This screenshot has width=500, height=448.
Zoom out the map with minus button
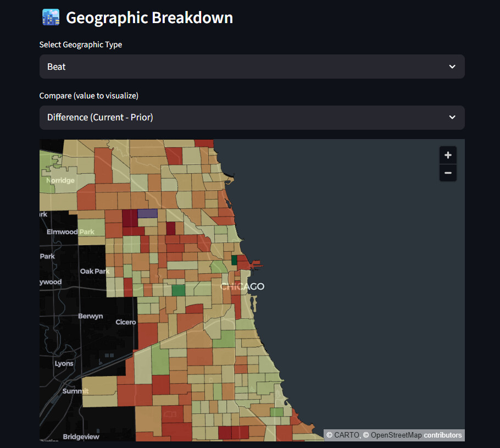coord(448,173)
